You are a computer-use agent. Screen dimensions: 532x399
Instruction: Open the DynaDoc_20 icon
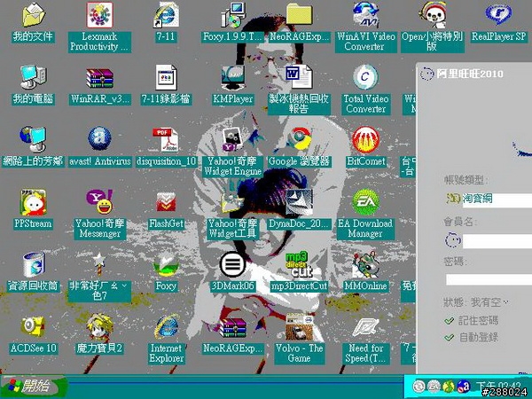point(299,202)
